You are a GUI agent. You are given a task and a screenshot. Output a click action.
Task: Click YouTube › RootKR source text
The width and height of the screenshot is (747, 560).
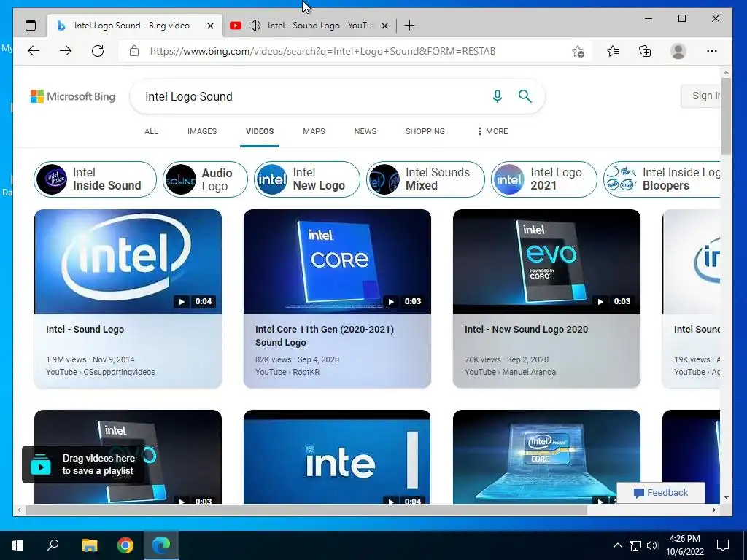pos(287,372)
